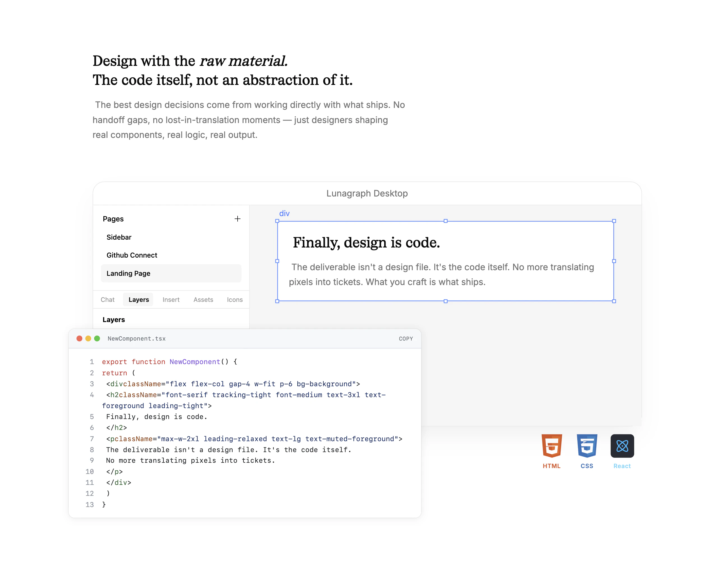Click the yellow window dot in code panel
728x583 pixels.
88,339
